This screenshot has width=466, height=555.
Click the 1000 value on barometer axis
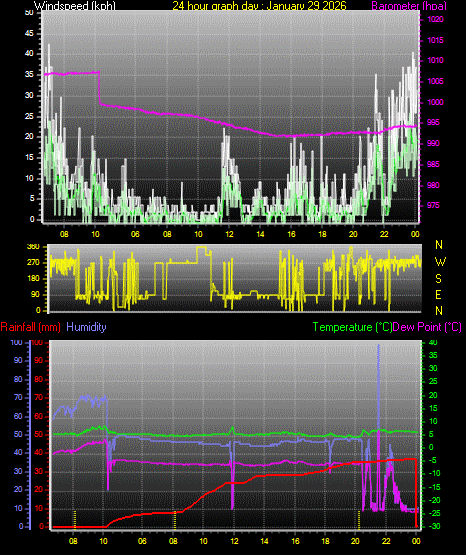point(436,102)
